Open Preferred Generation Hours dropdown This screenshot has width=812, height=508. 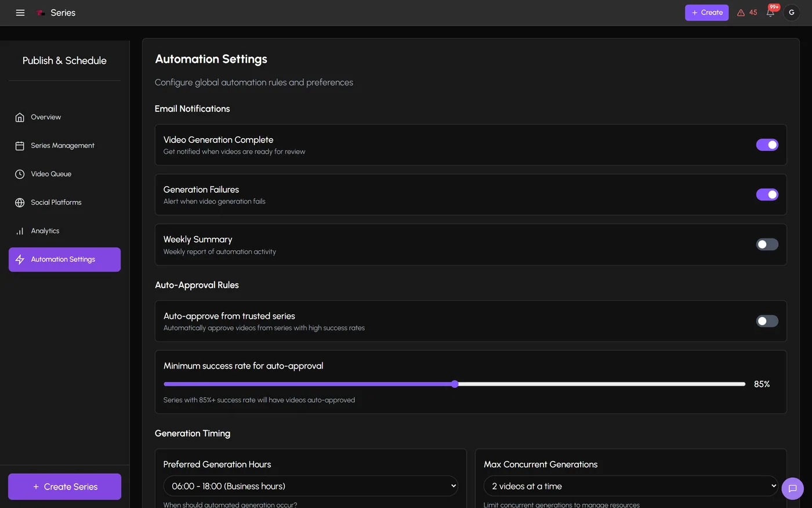point(310,486)
